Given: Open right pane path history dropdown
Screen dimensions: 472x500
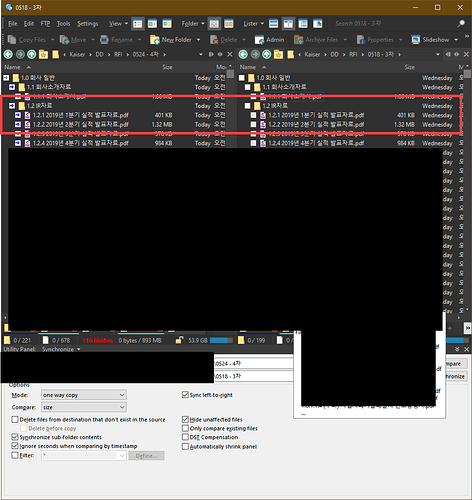Looking at the screenshot, I should 438,54.
